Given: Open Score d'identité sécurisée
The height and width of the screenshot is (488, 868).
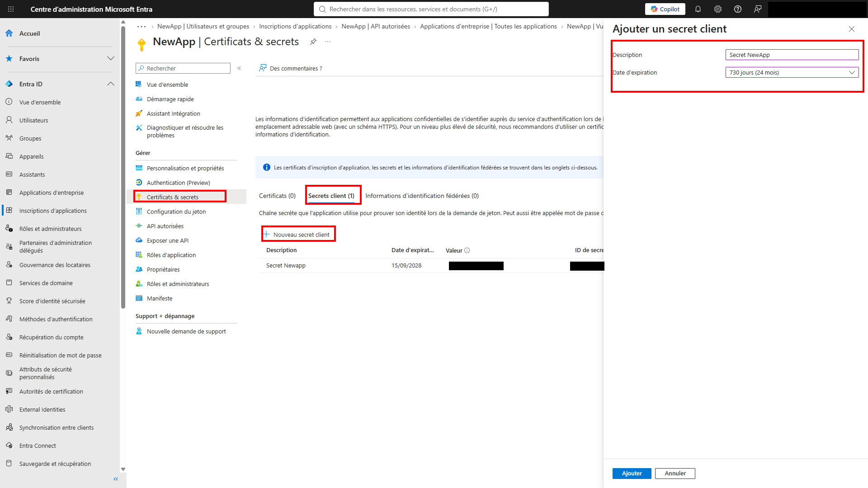Looking at the screenshot, I should [x=52, y=301].
